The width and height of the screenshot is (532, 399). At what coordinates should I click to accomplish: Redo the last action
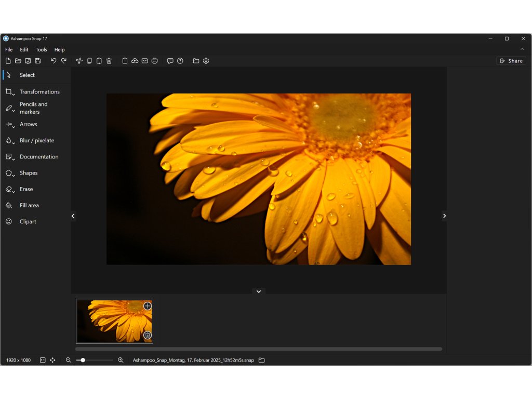64,61
